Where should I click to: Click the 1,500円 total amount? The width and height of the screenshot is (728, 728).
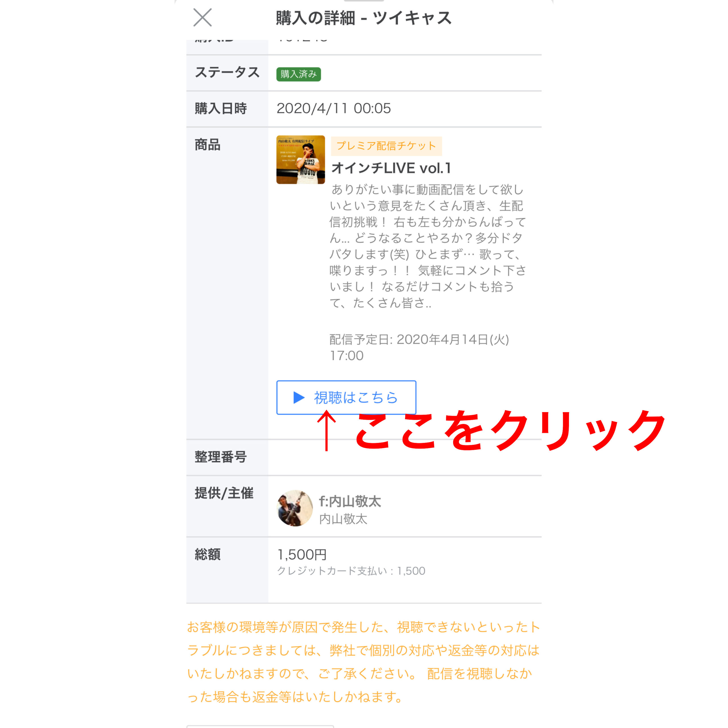[302, 554]
